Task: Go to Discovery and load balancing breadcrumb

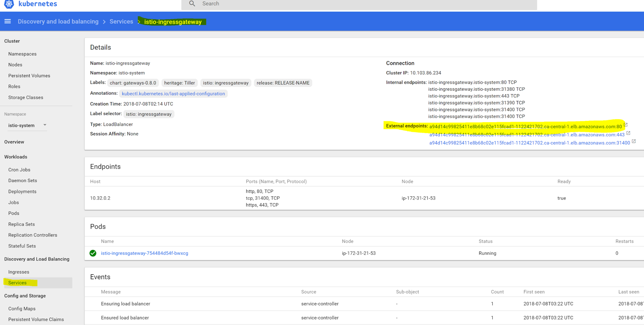Action: click(58, 21)
